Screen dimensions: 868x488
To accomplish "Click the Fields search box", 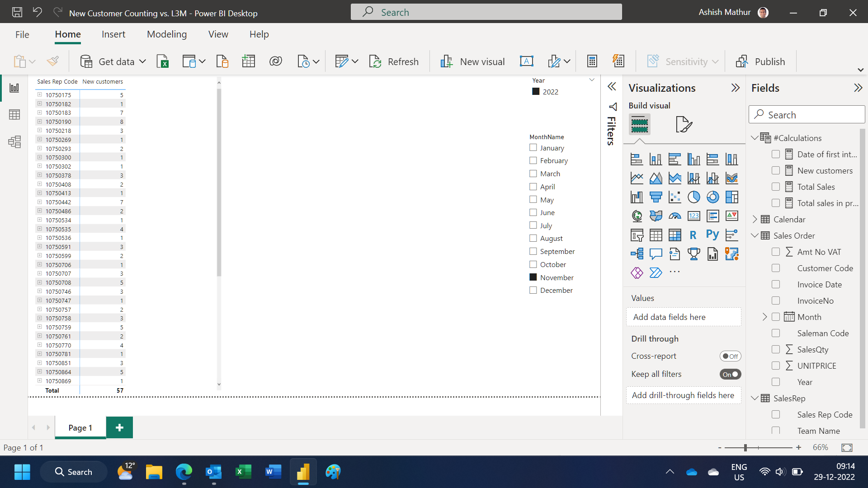I will coord(807,115).
